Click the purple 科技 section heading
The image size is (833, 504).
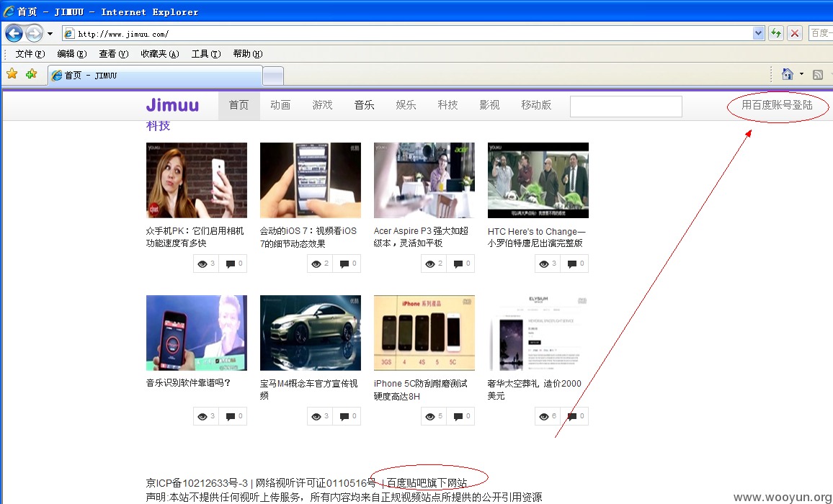pyautogui.click(x=159, y=127)
